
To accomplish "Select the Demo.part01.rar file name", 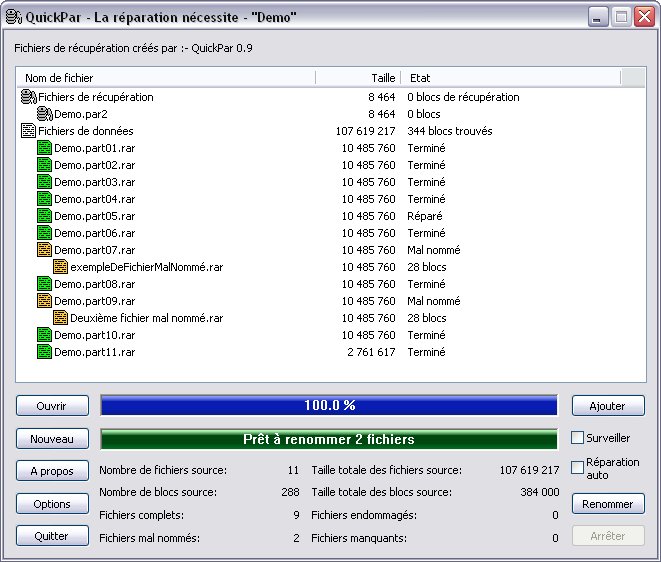I will point(94,148).
